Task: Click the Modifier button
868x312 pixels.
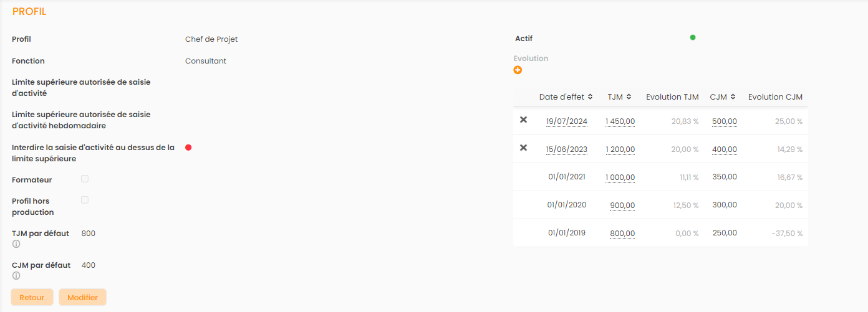Action: pyautogui.click(x=82, y=297)
